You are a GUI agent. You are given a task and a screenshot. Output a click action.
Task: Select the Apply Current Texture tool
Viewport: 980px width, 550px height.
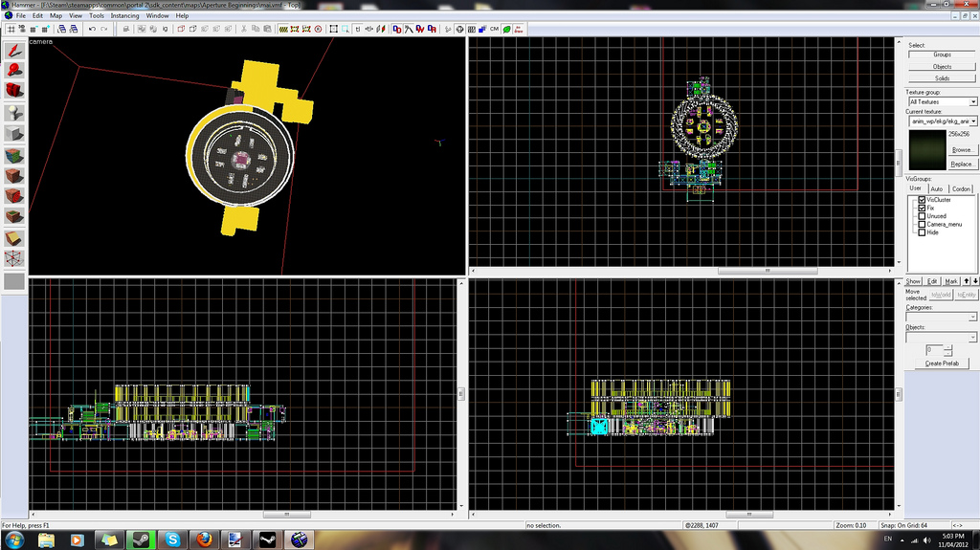click(x=14, y=176)
